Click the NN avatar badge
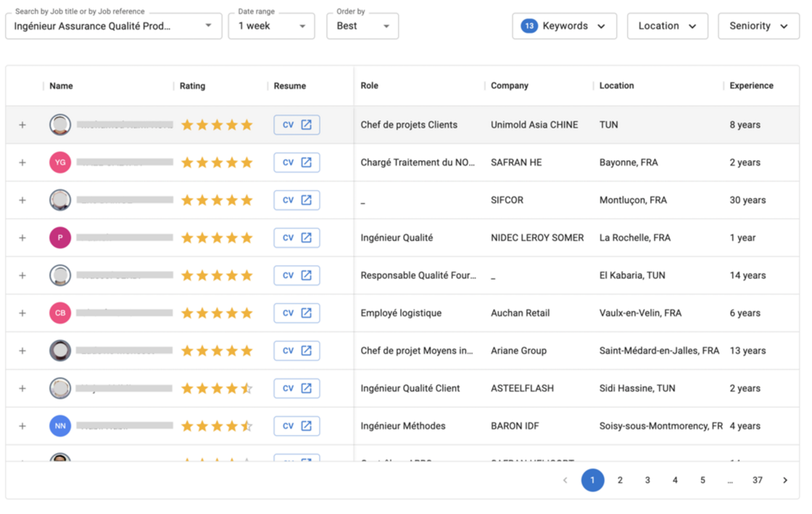812x514 pixels. point(59,426)
